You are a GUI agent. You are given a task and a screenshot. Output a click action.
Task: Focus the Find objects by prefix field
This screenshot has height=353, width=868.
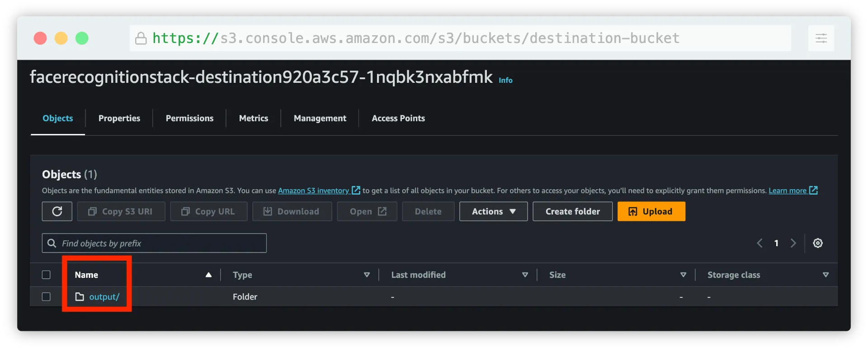[x=154, y=243]
